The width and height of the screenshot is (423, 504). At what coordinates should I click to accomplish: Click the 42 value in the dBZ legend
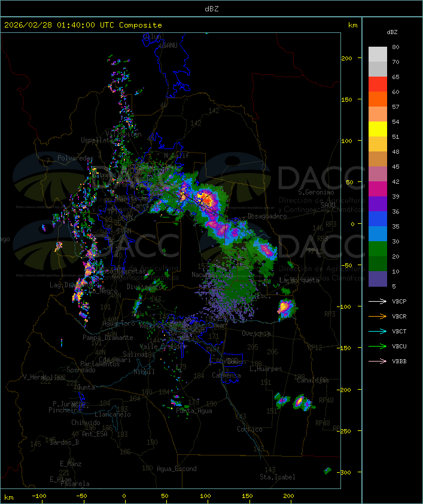click(x=395, y=181)
